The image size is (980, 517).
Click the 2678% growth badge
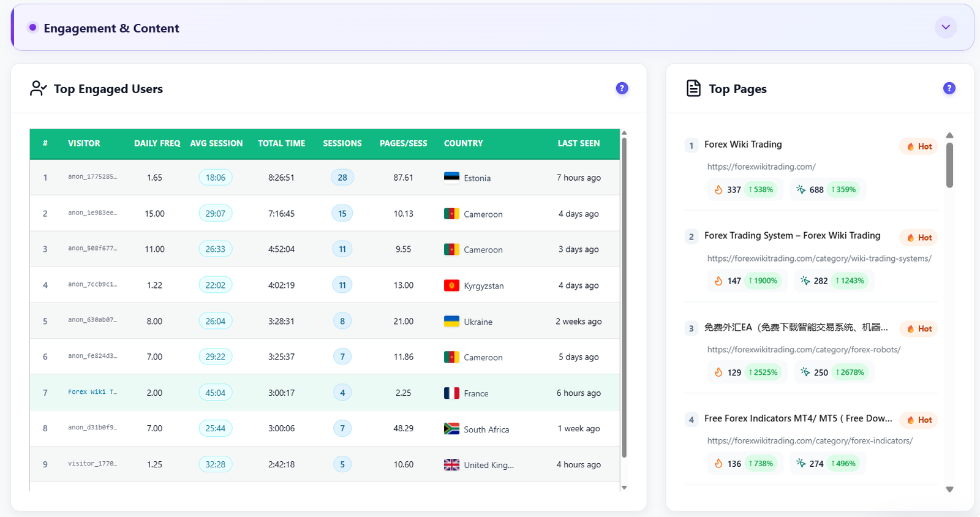click(850, 372)
